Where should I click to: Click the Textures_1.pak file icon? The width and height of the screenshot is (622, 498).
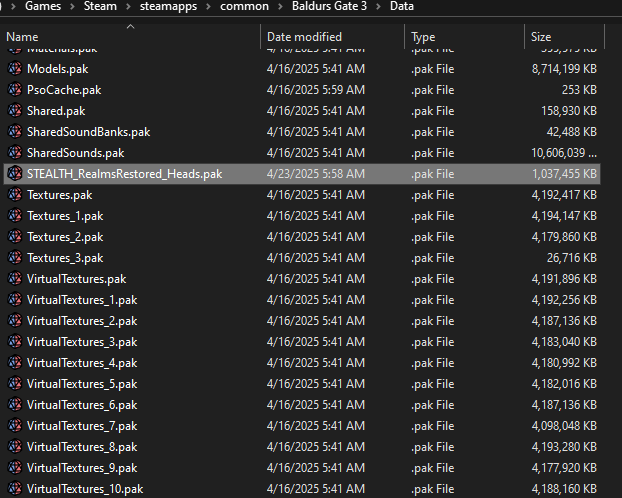coord(15,216)
